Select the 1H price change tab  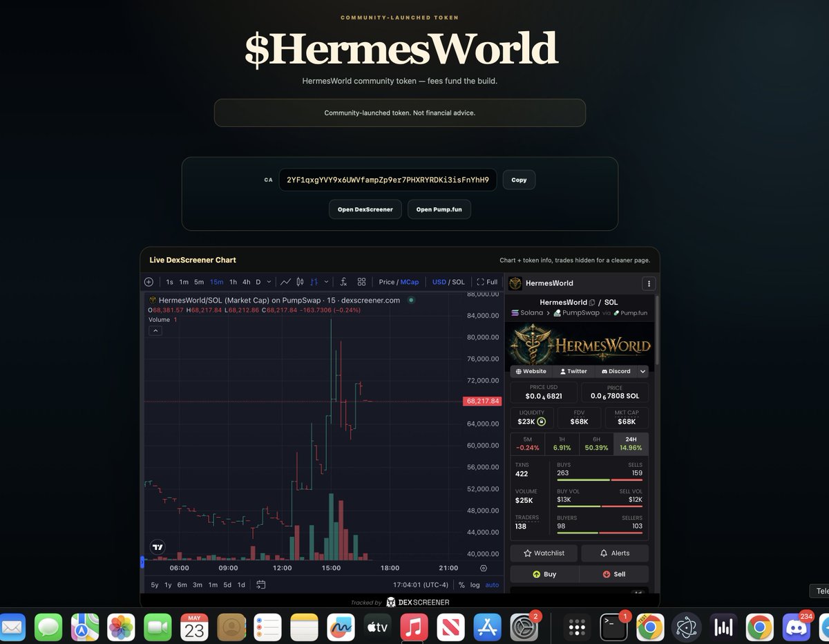pyautogui.click(x=562, y=444)
